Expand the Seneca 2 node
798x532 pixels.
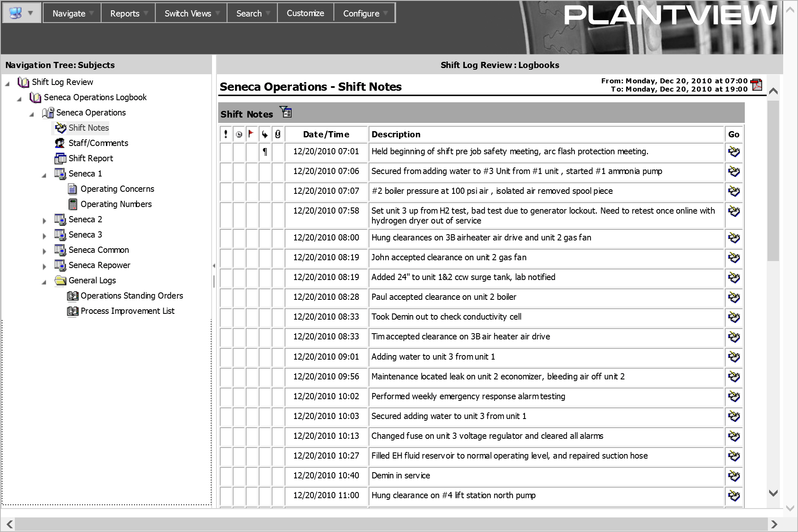[44, 221]
